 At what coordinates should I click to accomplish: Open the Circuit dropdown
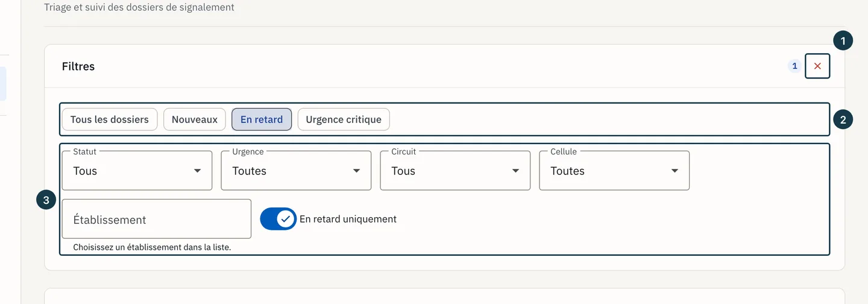click(x=455, y=171)
